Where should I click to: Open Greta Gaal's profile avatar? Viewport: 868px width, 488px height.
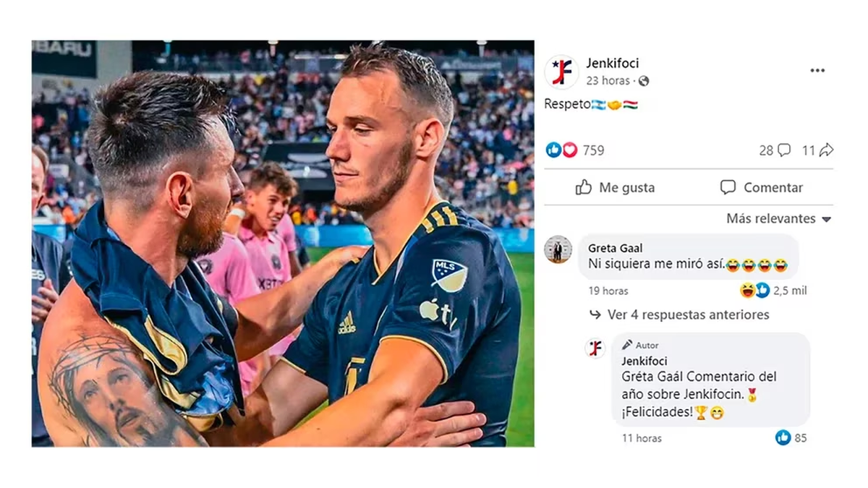point(558,249)
